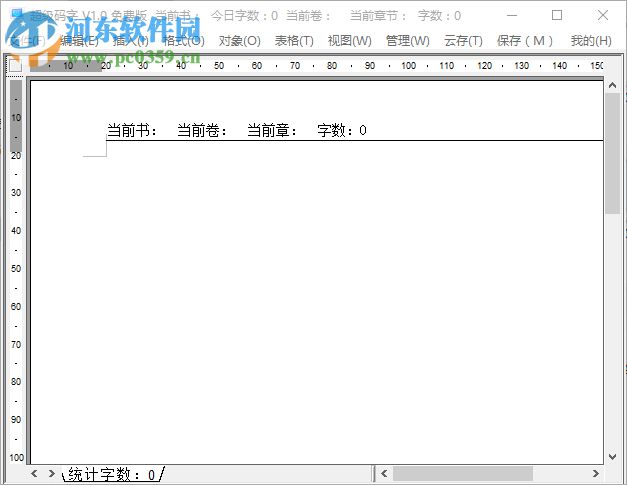Minimize the window
Screen dimensions: 627x485
[512, 16]
